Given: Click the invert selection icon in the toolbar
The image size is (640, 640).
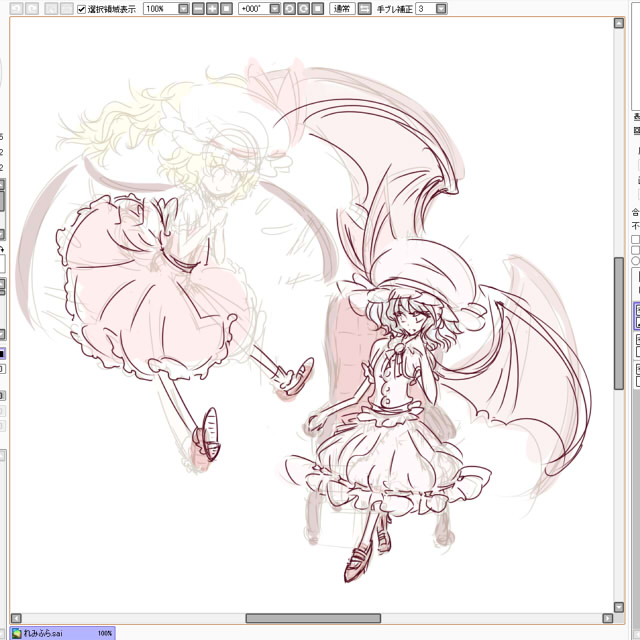Looking at the screenshot, I should pyautogui.click(x=67, y=9).
